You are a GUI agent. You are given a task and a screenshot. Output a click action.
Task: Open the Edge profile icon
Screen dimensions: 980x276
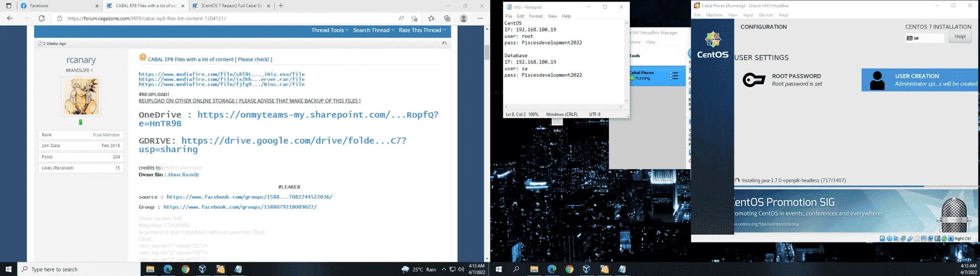[463, 18]
